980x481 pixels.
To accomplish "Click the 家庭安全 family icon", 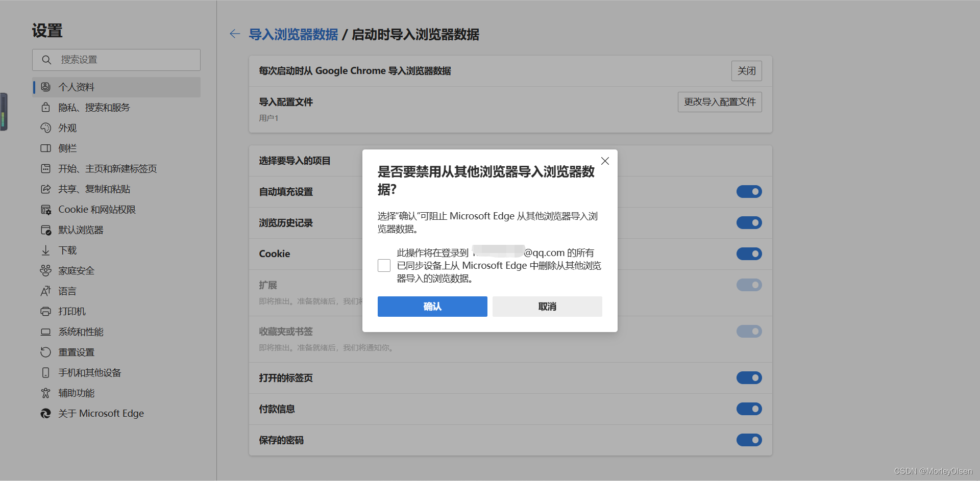I will 45,270.
